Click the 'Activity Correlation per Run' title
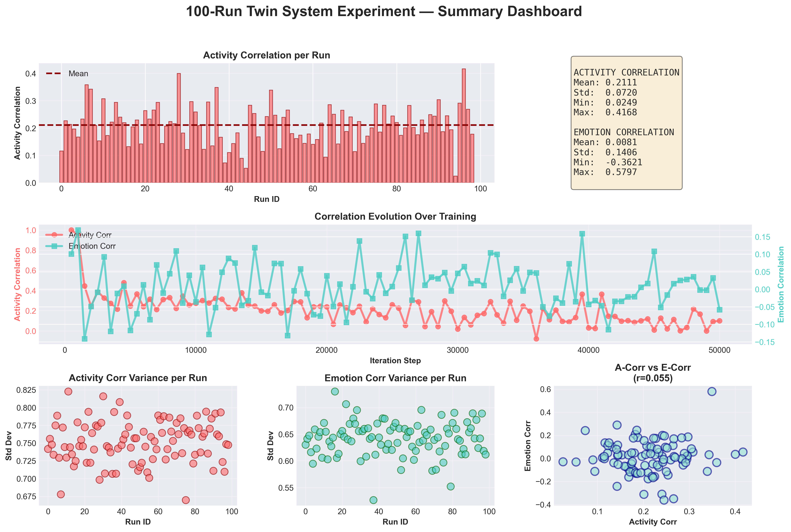This screenshot has width=791, height=532. point(266,55)
